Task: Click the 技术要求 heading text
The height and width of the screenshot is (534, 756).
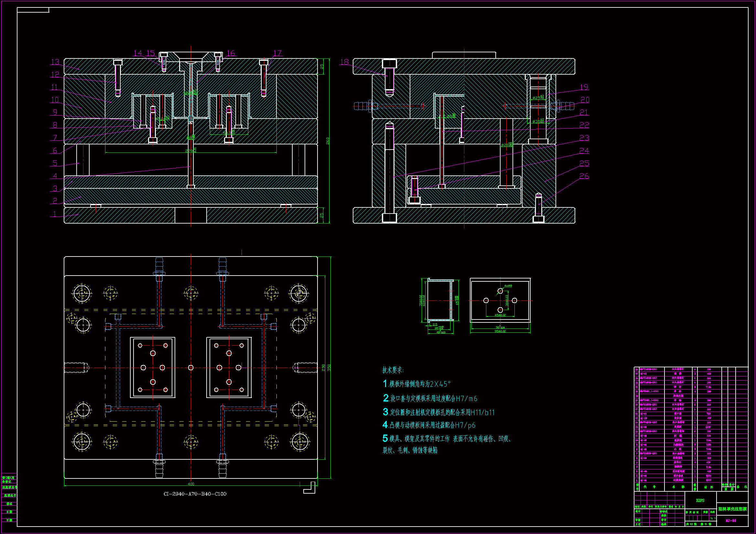Action: (393, 370)
